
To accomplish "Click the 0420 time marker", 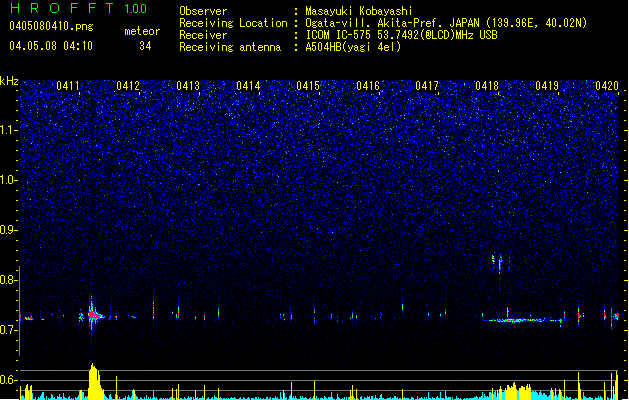I will (x=607, y=86).
